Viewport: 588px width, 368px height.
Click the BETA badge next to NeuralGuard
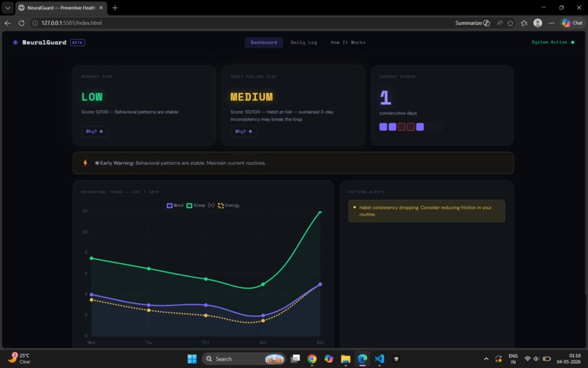click(x=77, y=42)
